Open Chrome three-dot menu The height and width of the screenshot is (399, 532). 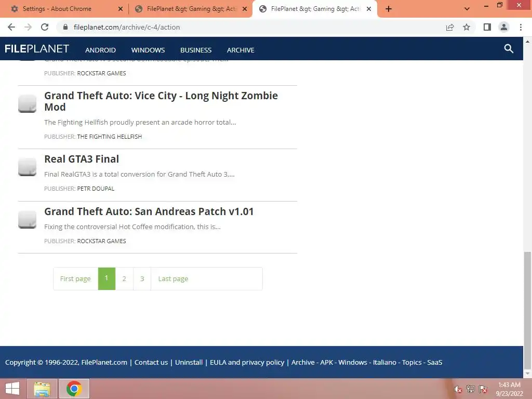coord(521,27)
